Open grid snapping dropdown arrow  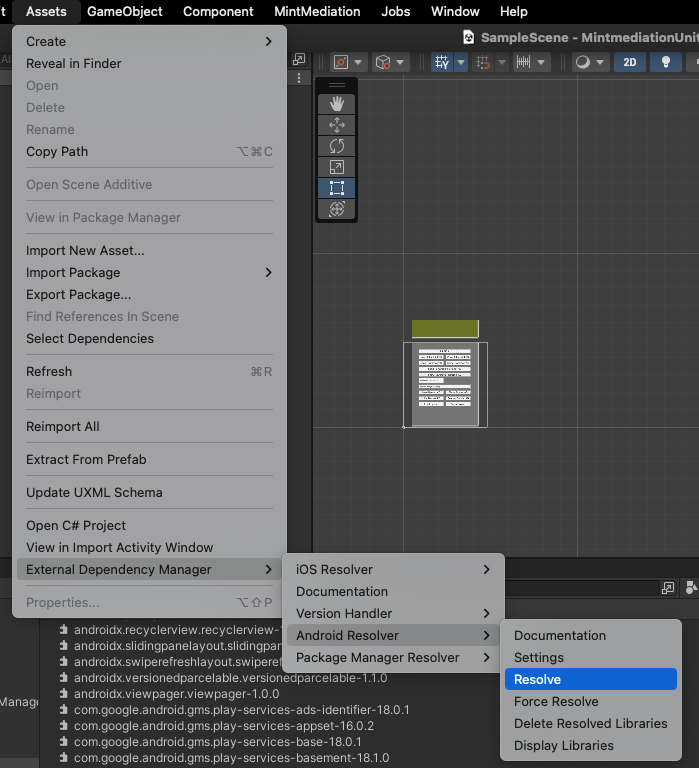(502, 63)
